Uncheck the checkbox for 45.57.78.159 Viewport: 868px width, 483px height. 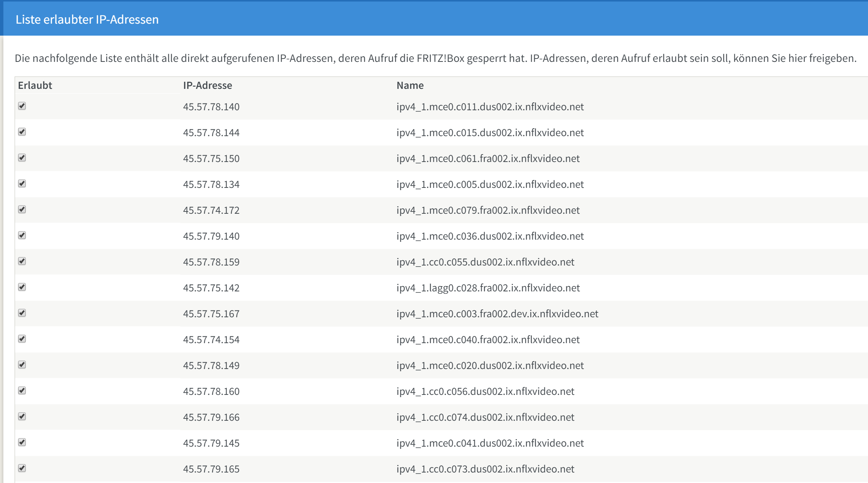(22, 261)
